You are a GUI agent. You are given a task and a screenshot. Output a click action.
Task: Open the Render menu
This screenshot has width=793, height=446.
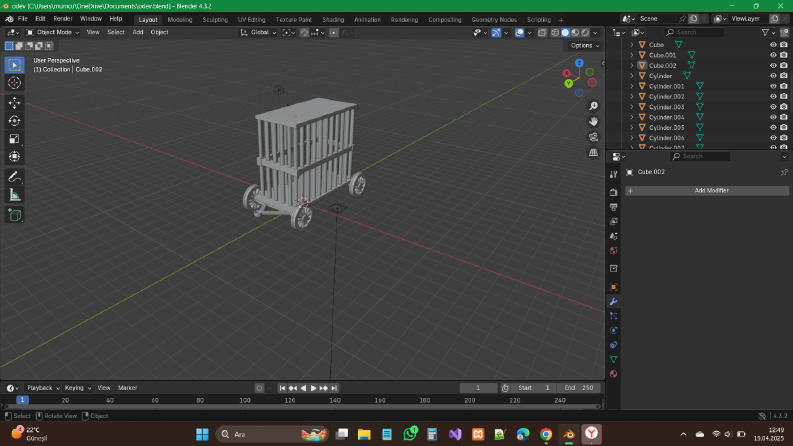pos(63,19)
